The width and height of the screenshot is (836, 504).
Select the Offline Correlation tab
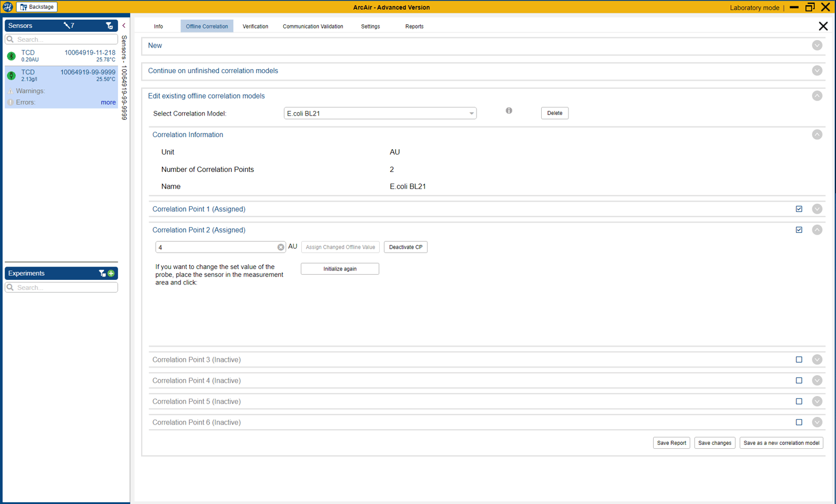coord(207,26)
